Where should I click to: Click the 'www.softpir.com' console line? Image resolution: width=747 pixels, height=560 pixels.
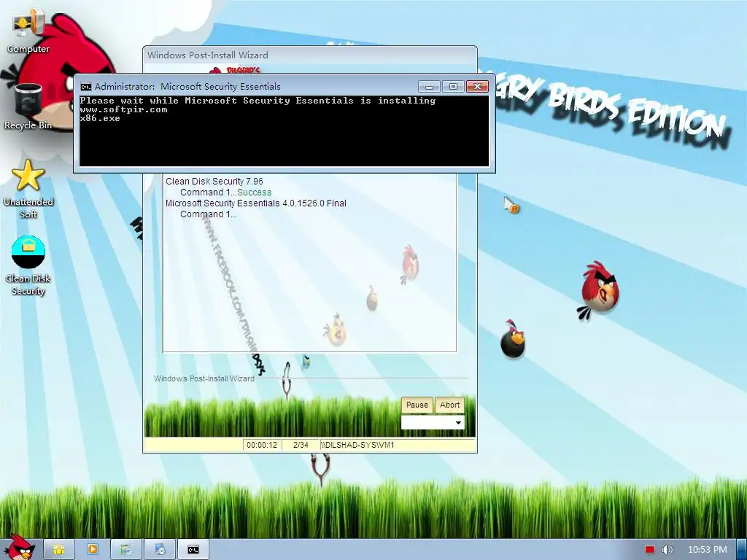[x=123, y=109]
